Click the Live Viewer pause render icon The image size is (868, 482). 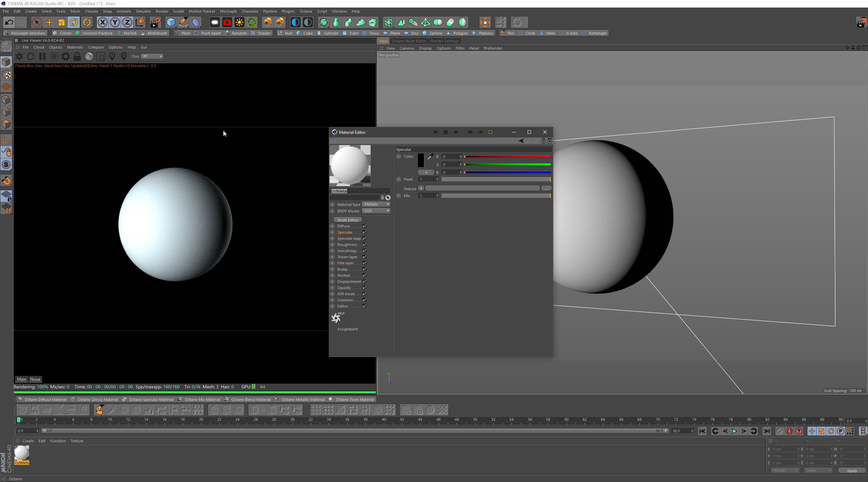coord(42,56)
